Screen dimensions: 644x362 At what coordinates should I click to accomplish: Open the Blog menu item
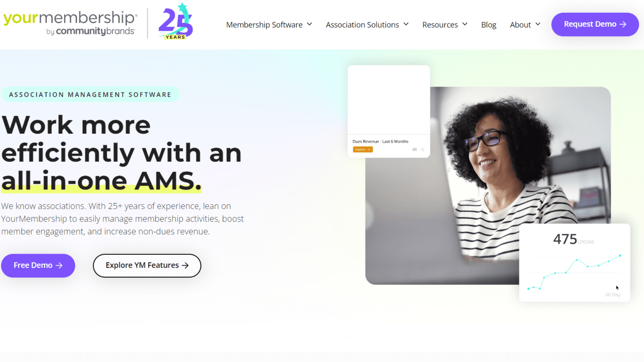489,25
